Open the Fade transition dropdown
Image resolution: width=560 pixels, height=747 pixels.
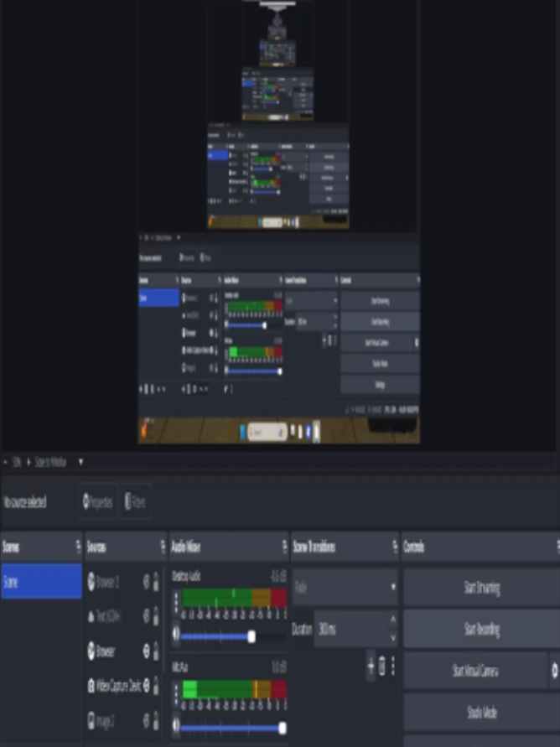345,587
